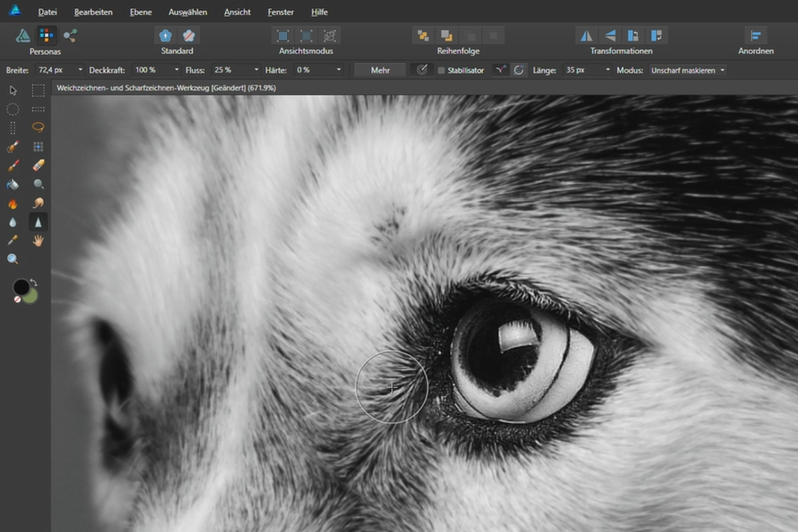Toggle second Ansichtsmodus view icon
798x532 pixels.
tap(306, 35)
